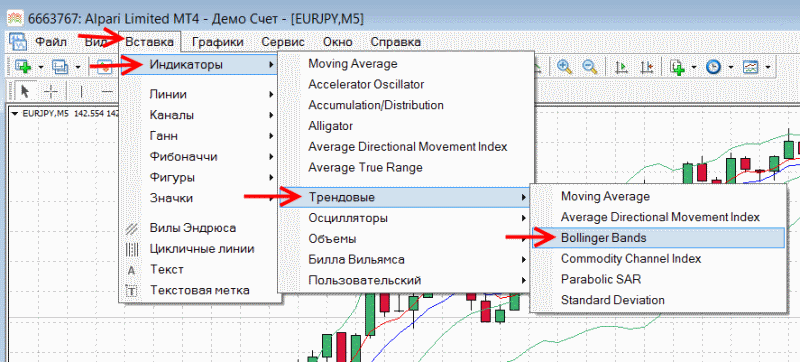Toggle the chart shift icon
Image resolution: width=800 pixels, height=362 pixels.
click(x=647, y=67)
